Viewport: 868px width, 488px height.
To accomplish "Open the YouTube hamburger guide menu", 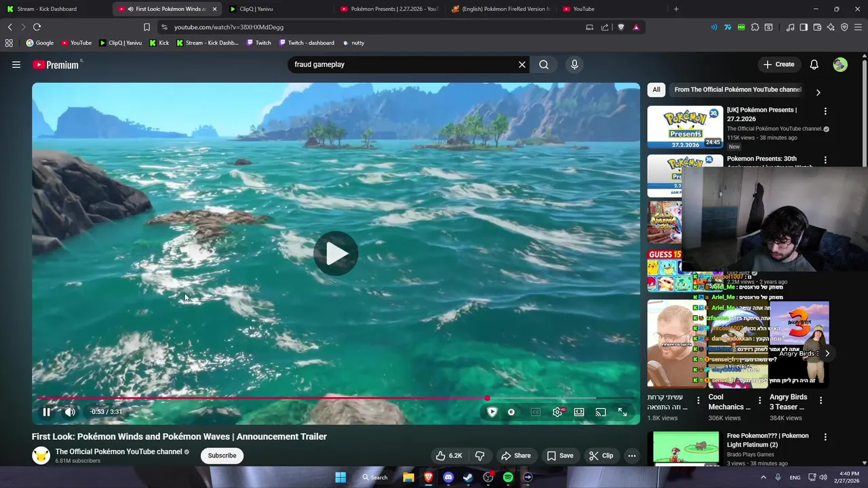I will point(16,64).
